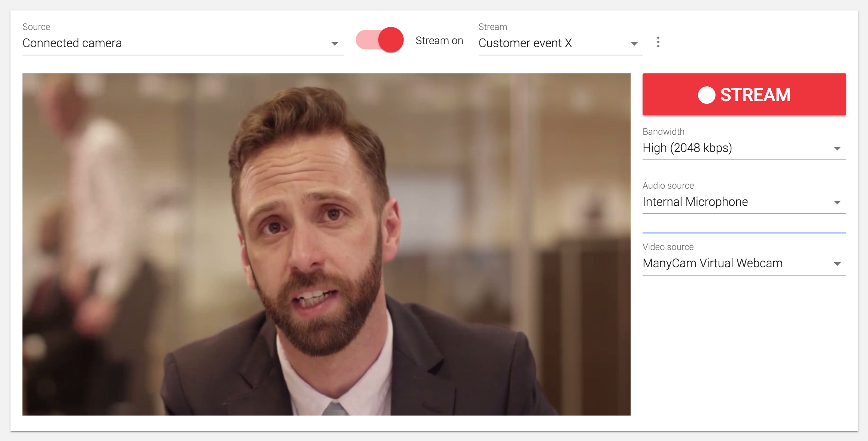Expand the Bandwidth dropdown arrow
This screenshot has width=868, height=441.
(x=837, y=149)
